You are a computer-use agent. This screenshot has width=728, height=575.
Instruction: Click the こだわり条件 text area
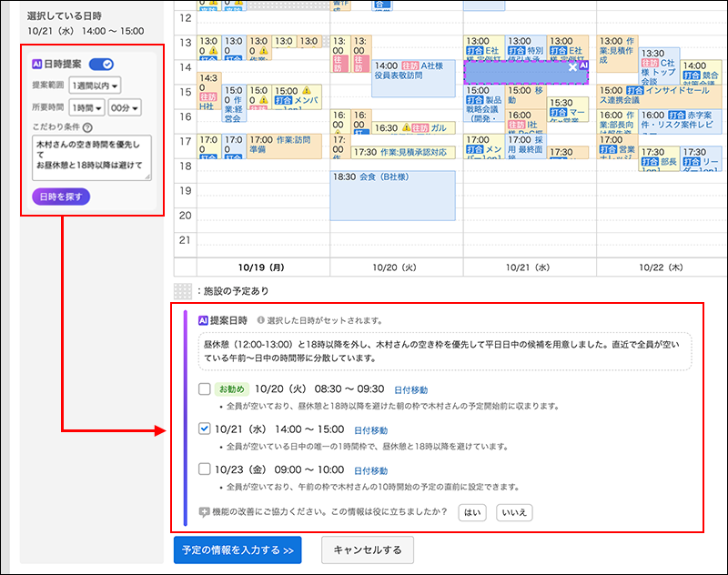pyautogui.click(x=92, y=157)
